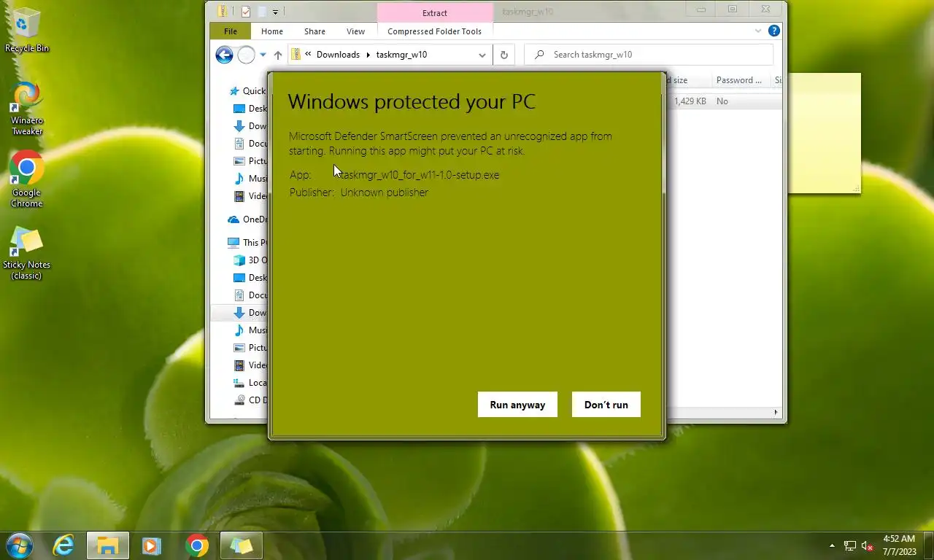Select Quick access in navigation pane
The image size is (934, 560).
click(247, 91)
